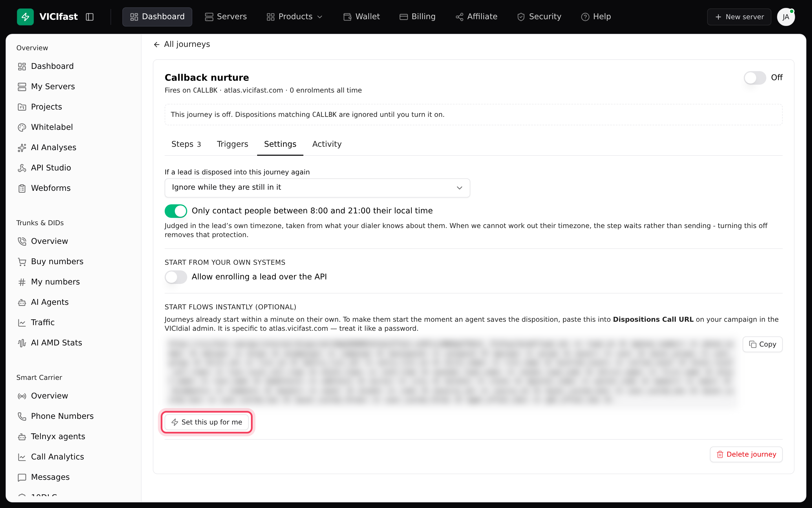This screenshot has height=508, width=812.
Task: Expand the Products menu in the top bar
Action: (x=294, y=17)
